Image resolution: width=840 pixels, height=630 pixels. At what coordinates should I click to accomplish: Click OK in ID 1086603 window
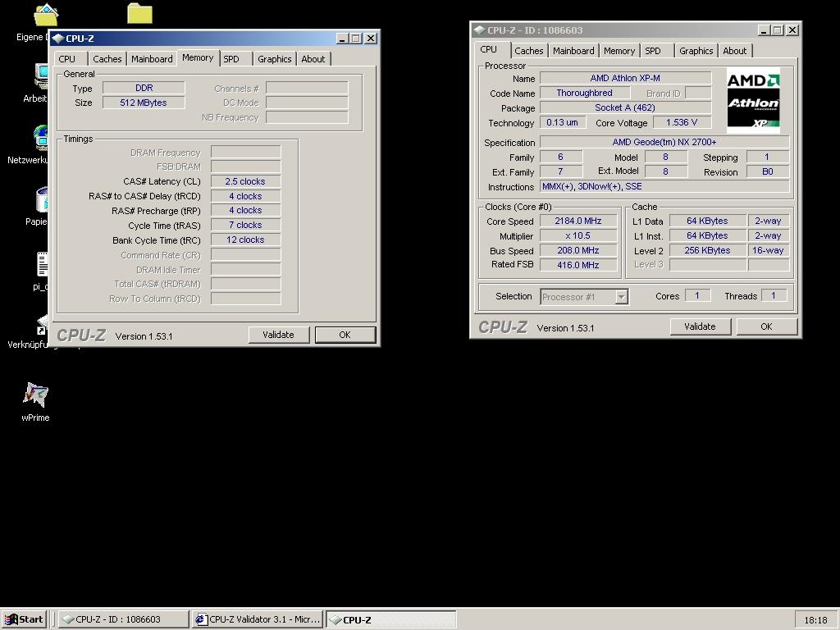click(767, 326)
